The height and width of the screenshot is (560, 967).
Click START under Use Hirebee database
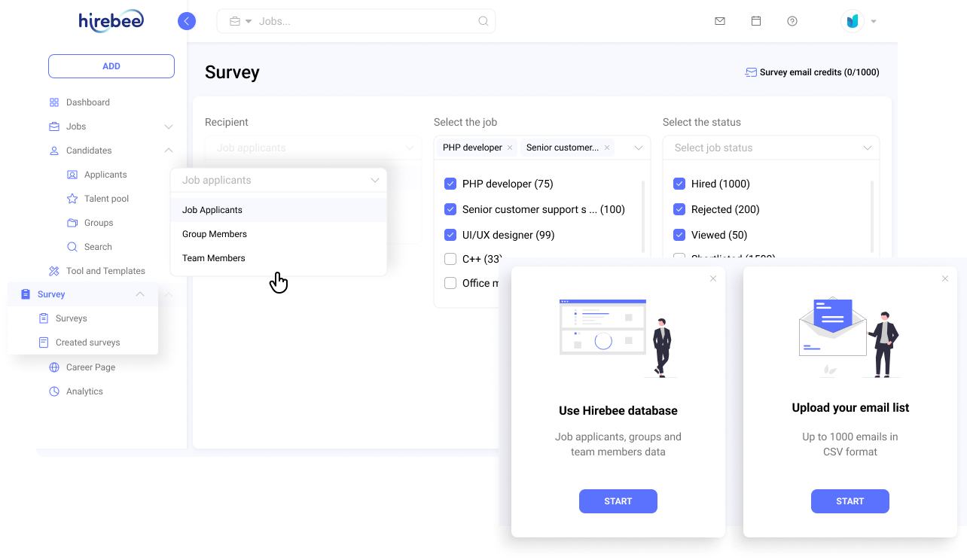tap(618, 501)
